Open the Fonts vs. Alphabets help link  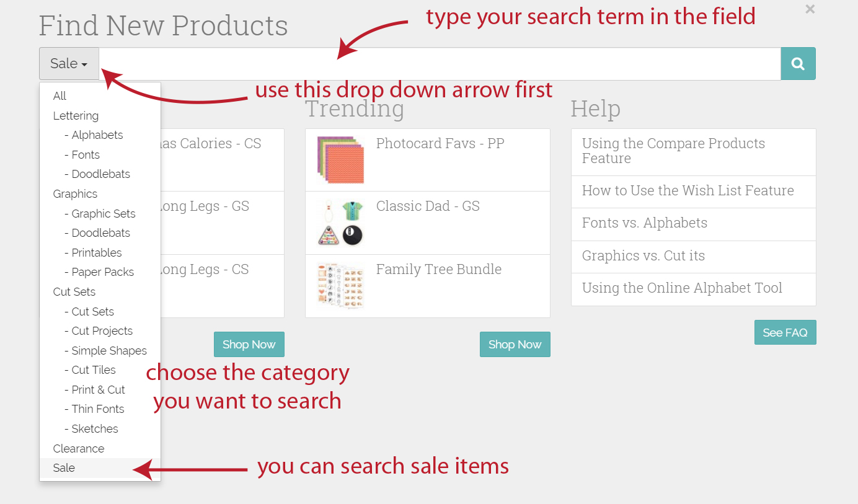645,223
